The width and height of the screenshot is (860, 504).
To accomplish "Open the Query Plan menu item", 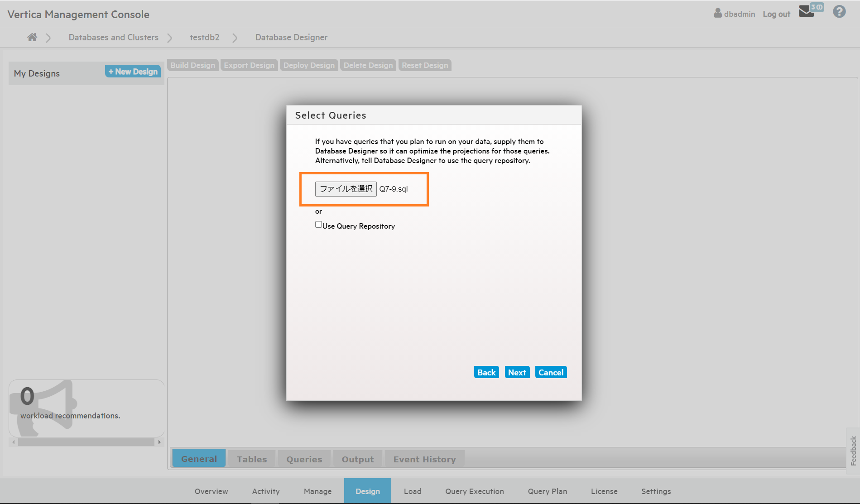I will pyautogui.click(x=548, y=491).
